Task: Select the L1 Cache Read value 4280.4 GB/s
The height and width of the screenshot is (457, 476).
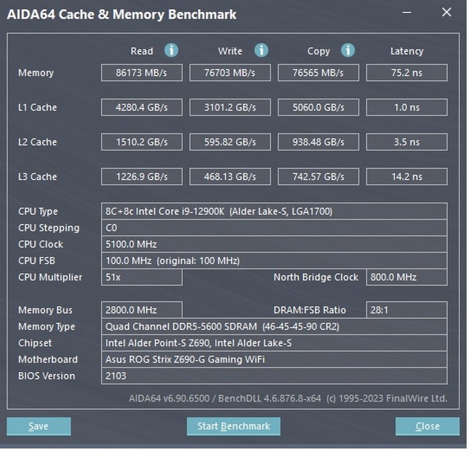Action: tap(142, 107)
